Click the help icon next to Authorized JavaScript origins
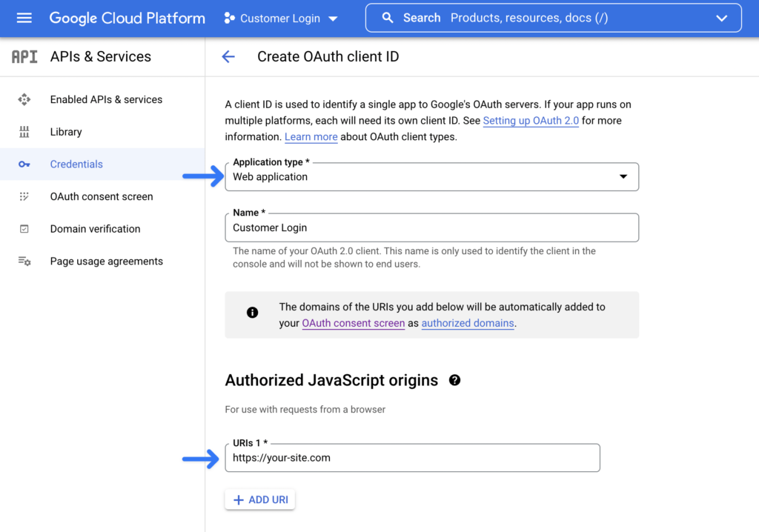Image resolution: width=759 pixels, height=532 pixels. 454,379
